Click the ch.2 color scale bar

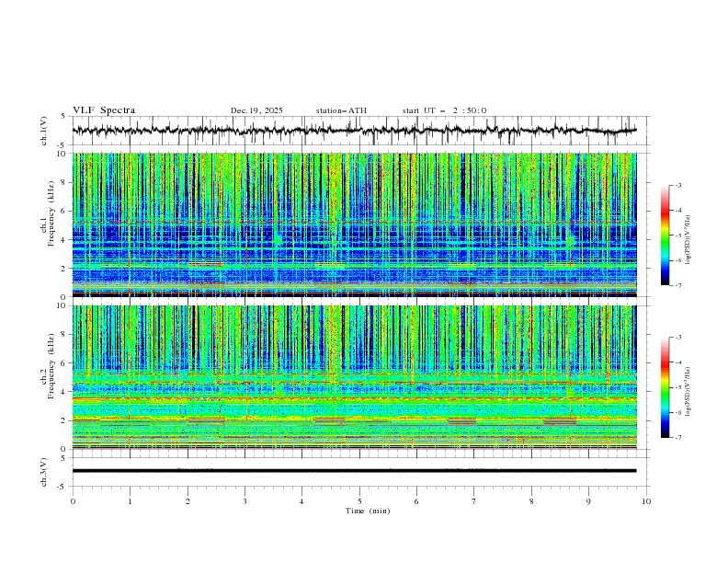pos(665,386)
